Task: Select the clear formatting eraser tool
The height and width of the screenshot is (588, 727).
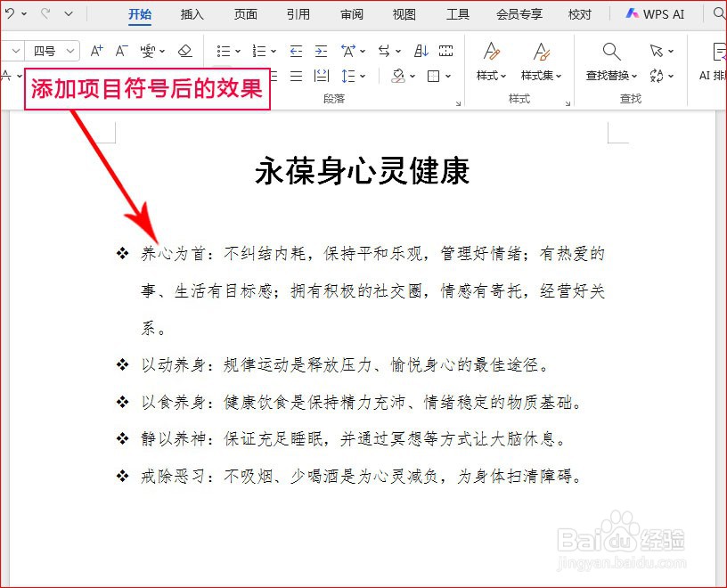Action: point(184,51)
